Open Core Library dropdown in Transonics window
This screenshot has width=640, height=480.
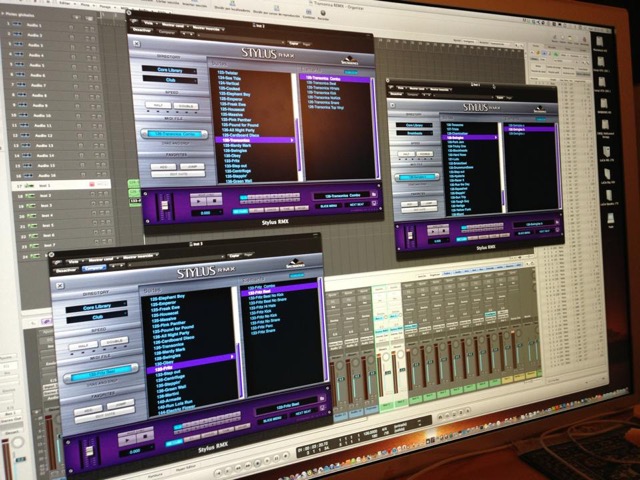[169, 70]
